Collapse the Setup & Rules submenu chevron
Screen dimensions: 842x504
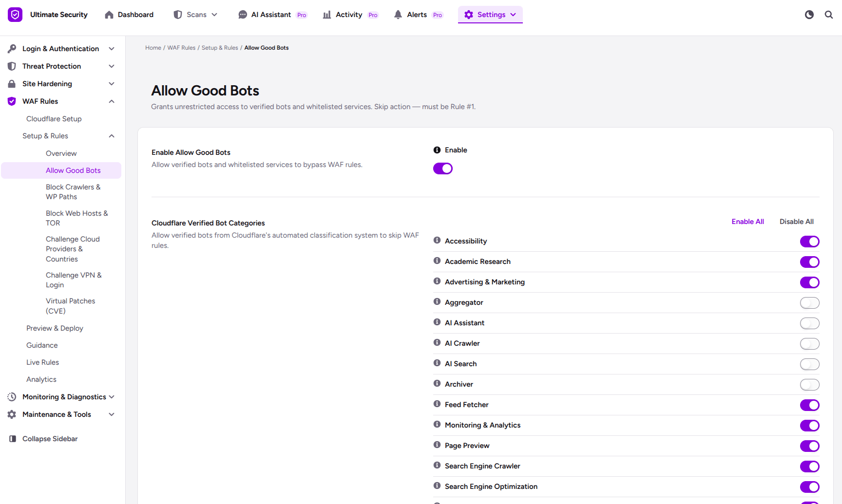pos(112,136)
